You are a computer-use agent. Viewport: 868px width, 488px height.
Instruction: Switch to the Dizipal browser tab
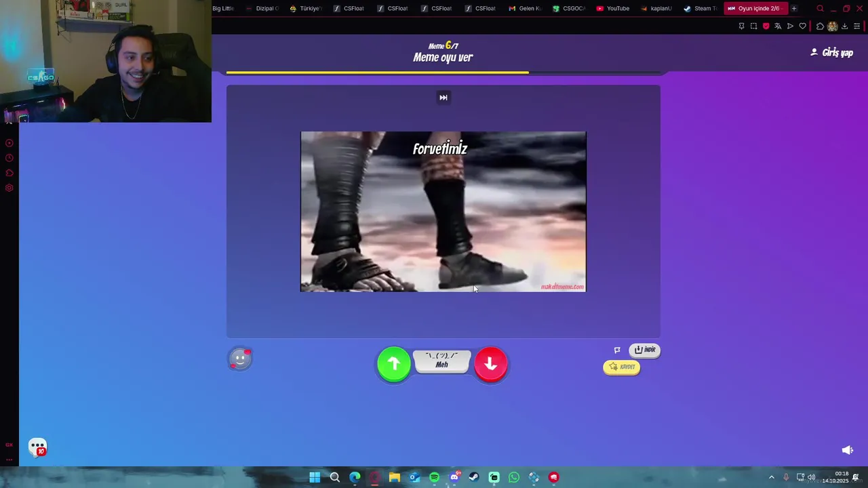coord(262,9)
